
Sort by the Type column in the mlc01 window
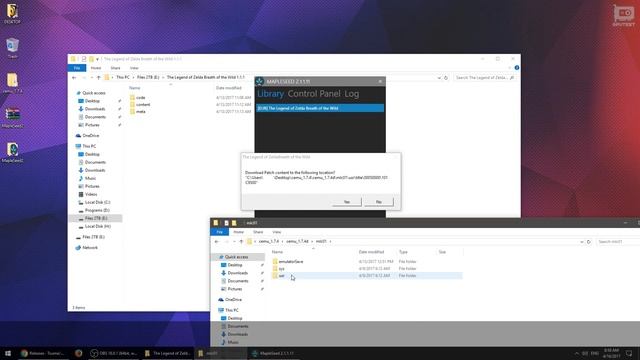pos(403,252)
